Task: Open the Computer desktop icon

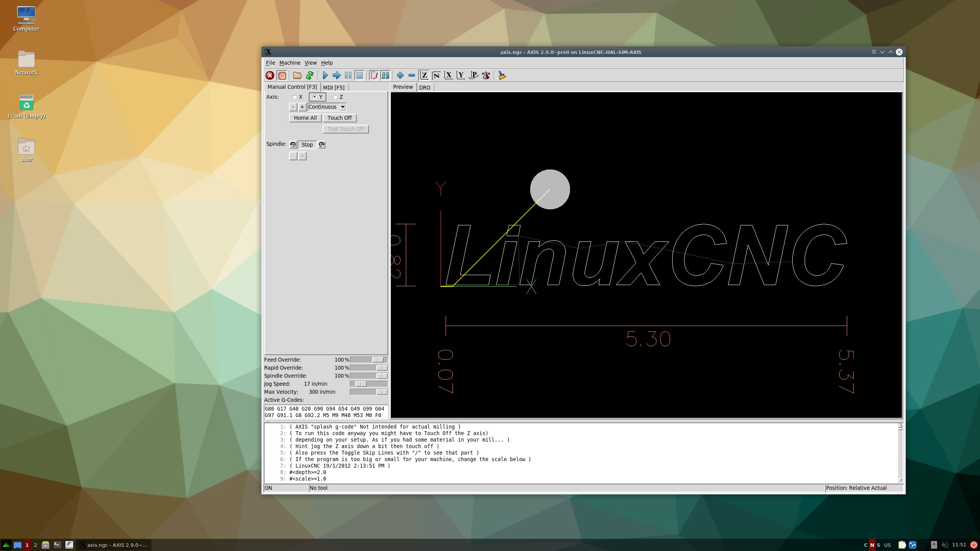Action: coord(26,19)
